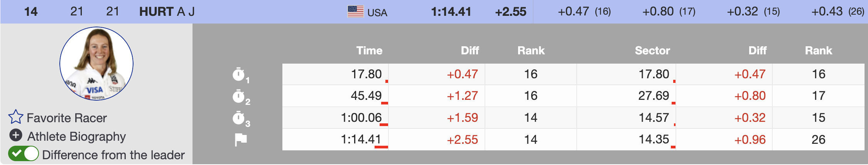Image resolution: width=868 pixels, height=165 pixels.
Task: Click the first intermediate stopwatch icon
Action: (x=239, y=74)
